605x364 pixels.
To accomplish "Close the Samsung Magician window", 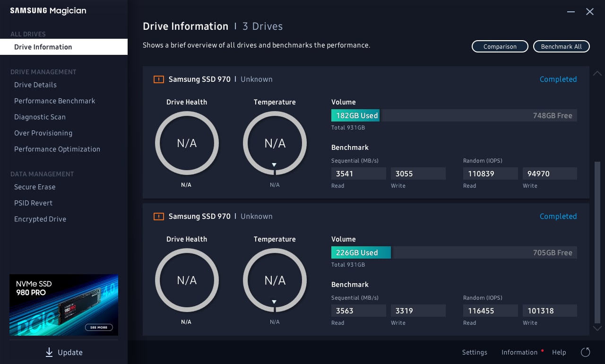I will point(590,12).
